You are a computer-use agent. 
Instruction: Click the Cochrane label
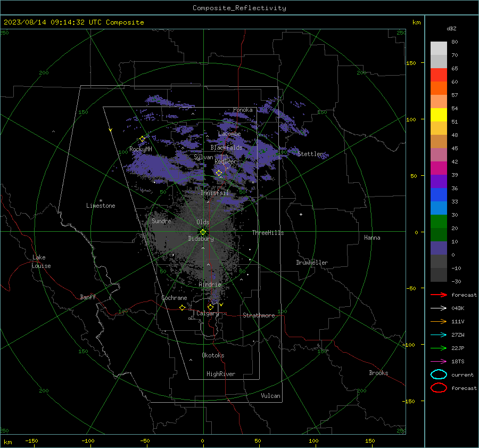[x=174, y=298]
